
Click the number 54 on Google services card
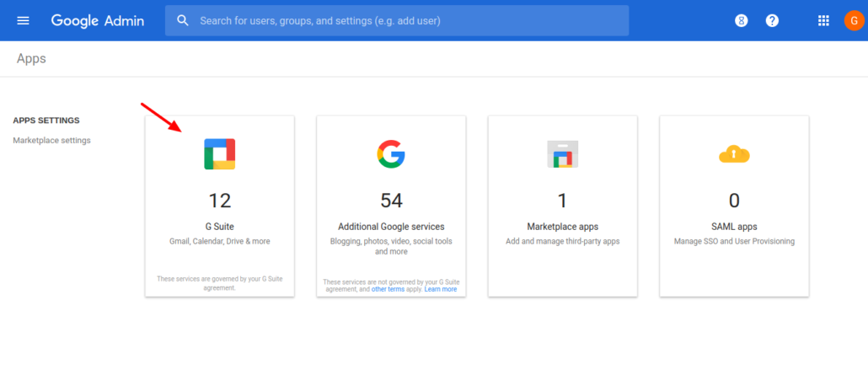[x=391, y=200]
